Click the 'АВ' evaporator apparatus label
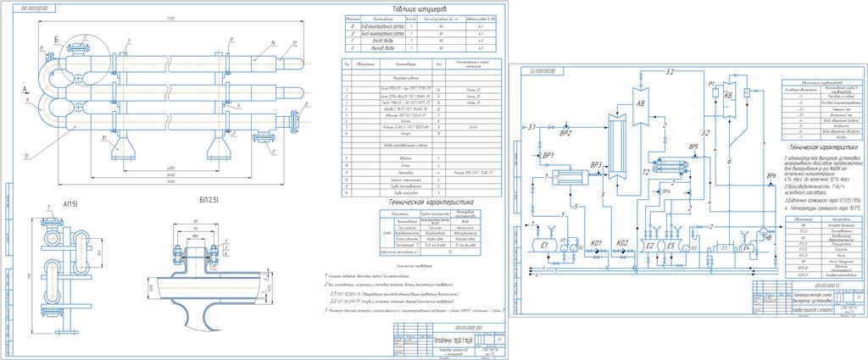The width and height of the screenshot is (868, 360). click(642, 103)
